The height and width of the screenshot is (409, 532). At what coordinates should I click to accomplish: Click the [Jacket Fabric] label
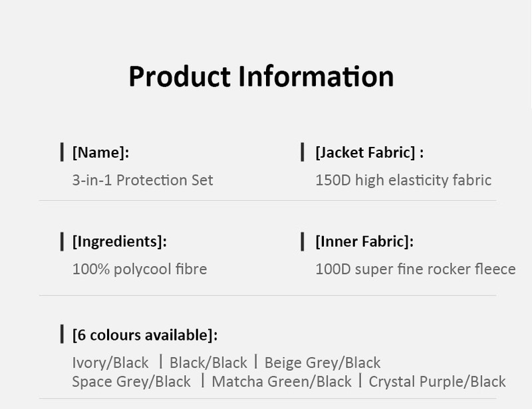coord(369,152)
